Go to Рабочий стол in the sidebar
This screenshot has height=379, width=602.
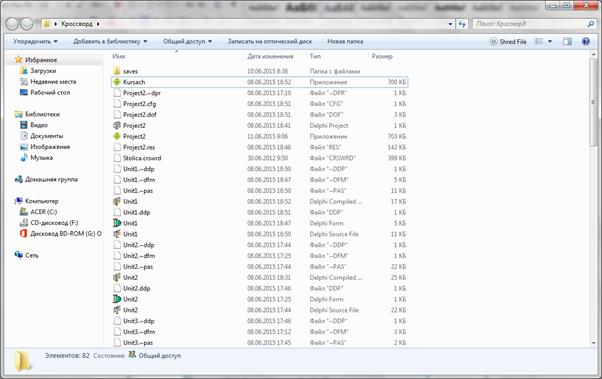pyautogui.click(x=45, y=93)
